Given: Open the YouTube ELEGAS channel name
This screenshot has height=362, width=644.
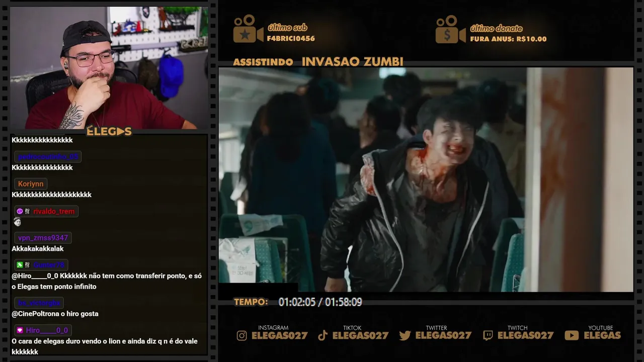Looking at the screenshot, I should click(602, 335).
